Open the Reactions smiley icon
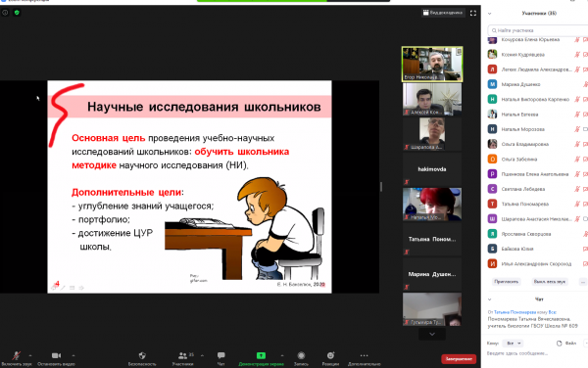Viewport: 588px width, 368px height. pyautogui.click(x=330, y=355)
